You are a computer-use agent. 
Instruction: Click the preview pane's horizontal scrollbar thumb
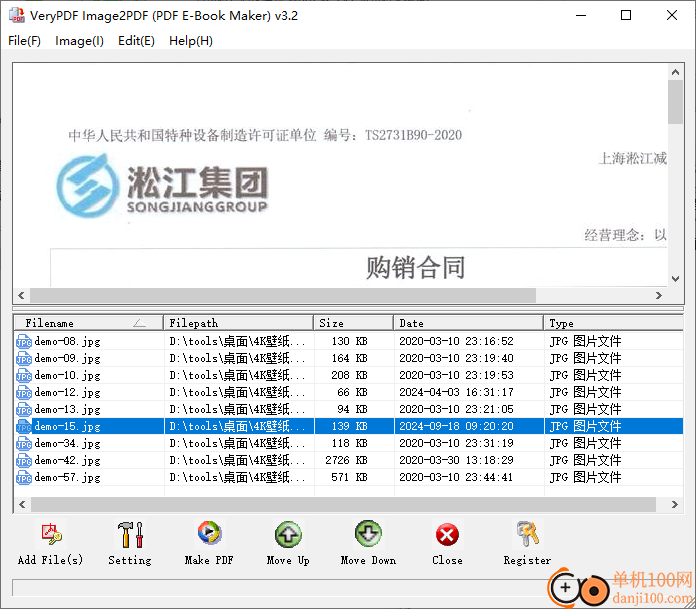coord(283,295)
